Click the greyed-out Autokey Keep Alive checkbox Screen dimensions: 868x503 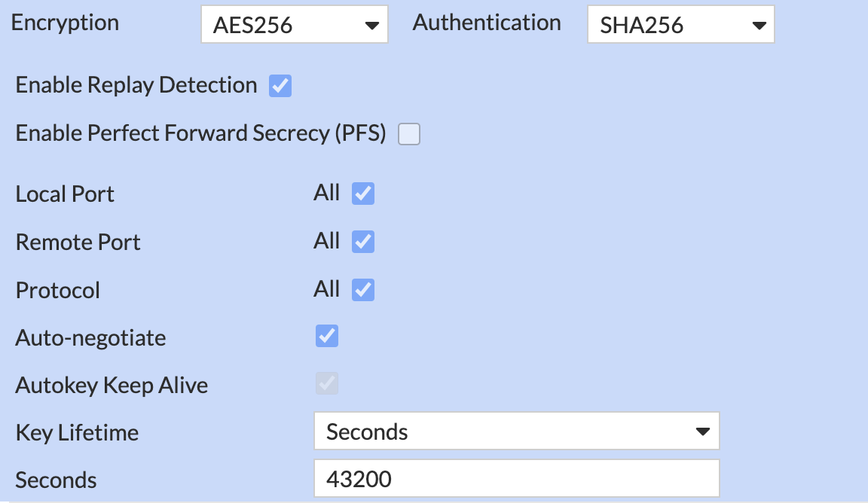coord(327,383)
